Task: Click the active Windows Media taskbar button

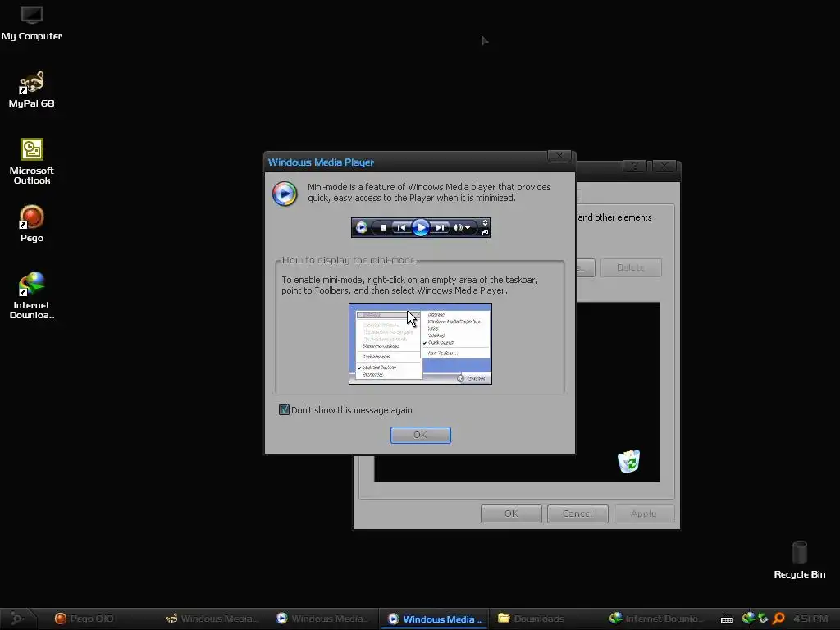Action: (435, 619)
